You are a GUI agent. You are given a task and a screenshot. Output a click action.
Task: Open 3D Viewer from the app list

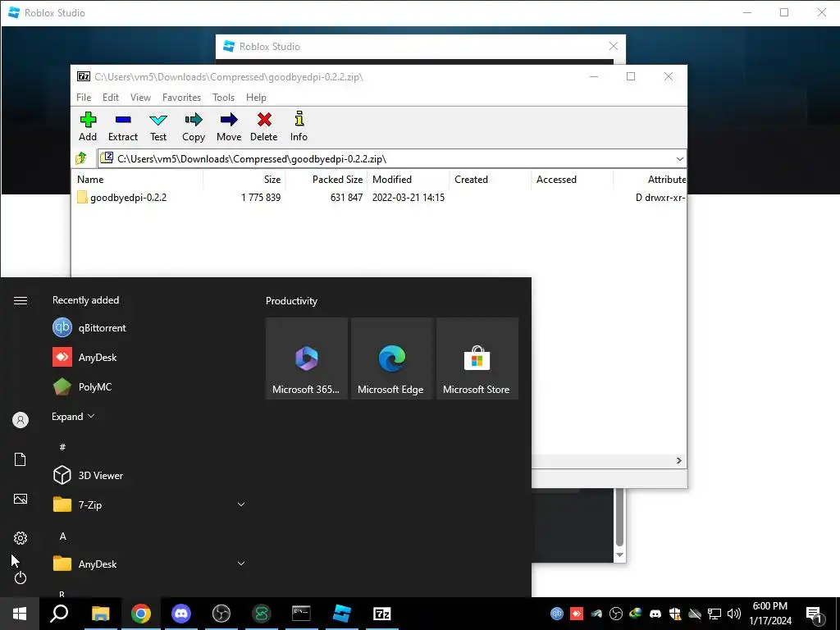point(148,475)
